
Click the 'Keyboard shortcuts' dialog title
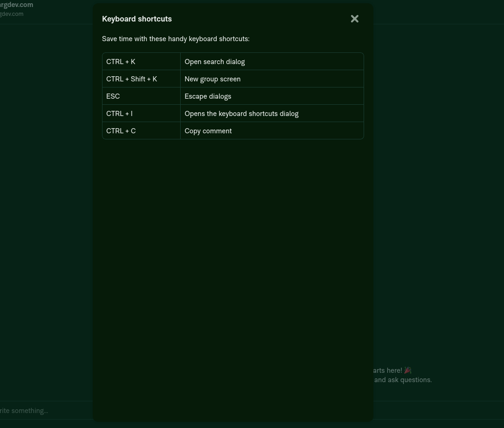point(137,19)
